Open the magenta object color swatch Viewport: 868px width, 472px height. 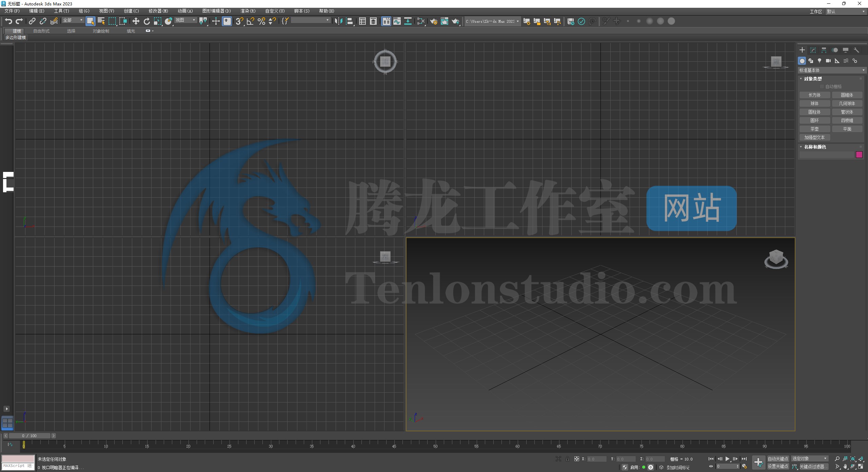pos(859,155)
